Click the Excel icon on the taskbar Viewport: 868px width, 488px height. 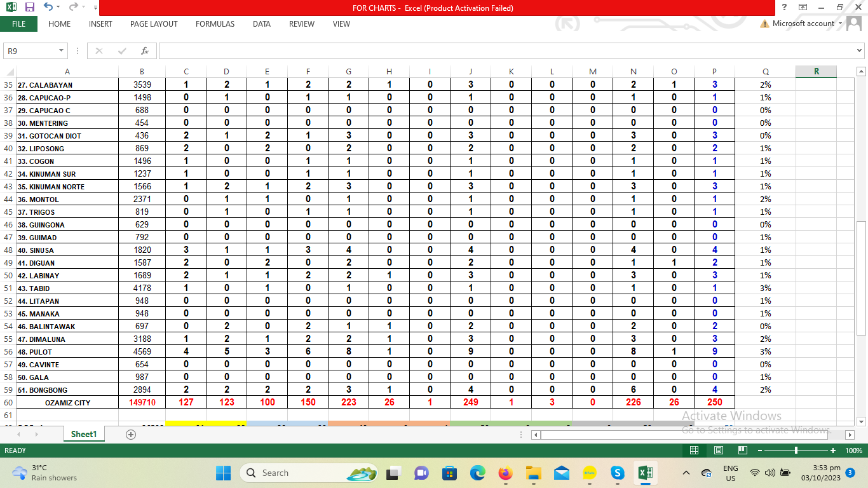645,473
